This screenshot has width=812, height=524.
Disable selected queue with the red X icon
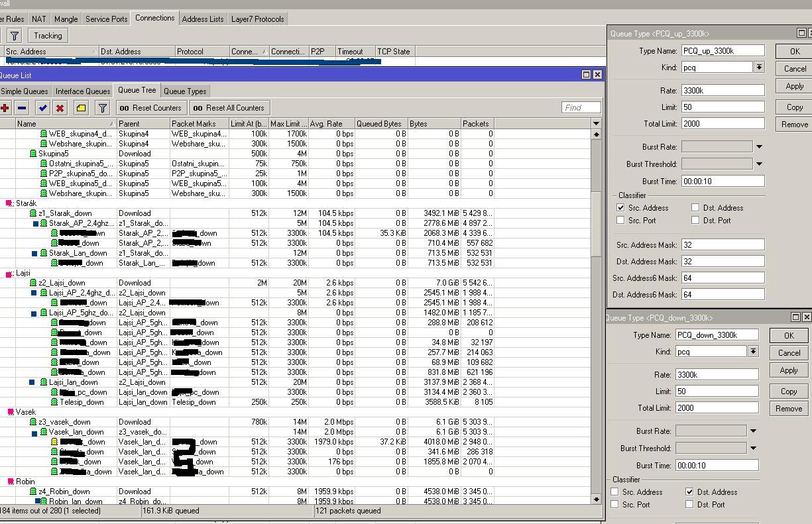tap(60, 107)
